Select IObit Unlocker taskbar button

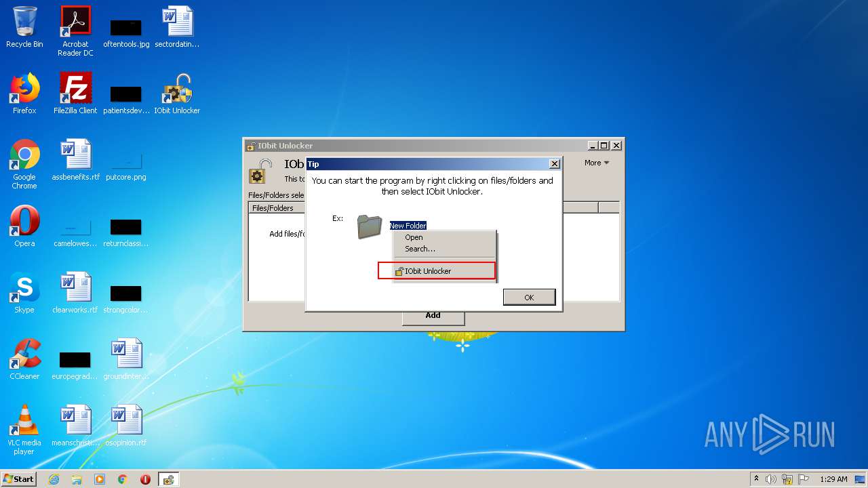pyautogui.click(x=168, y=479)
